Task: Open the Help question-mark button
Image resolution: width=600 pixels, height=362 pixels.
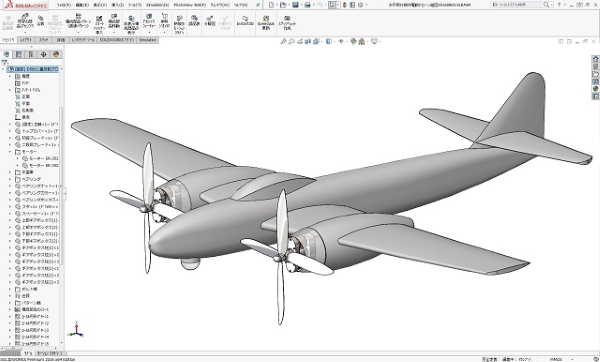Action: (x=559, y=5)
